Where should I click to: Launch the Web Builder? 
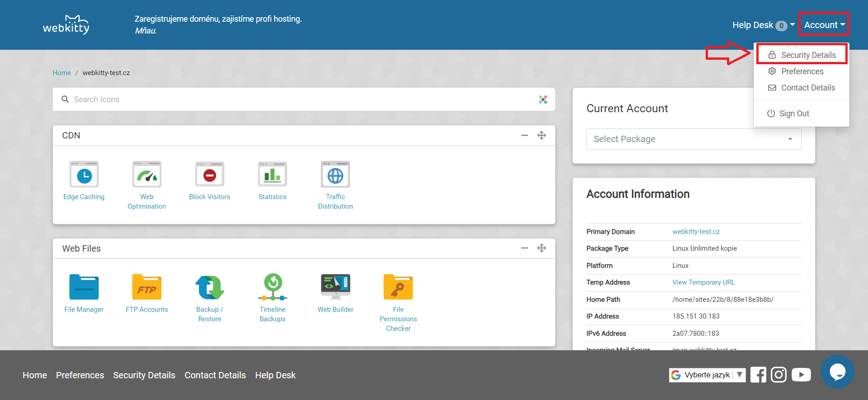point(335,287)
